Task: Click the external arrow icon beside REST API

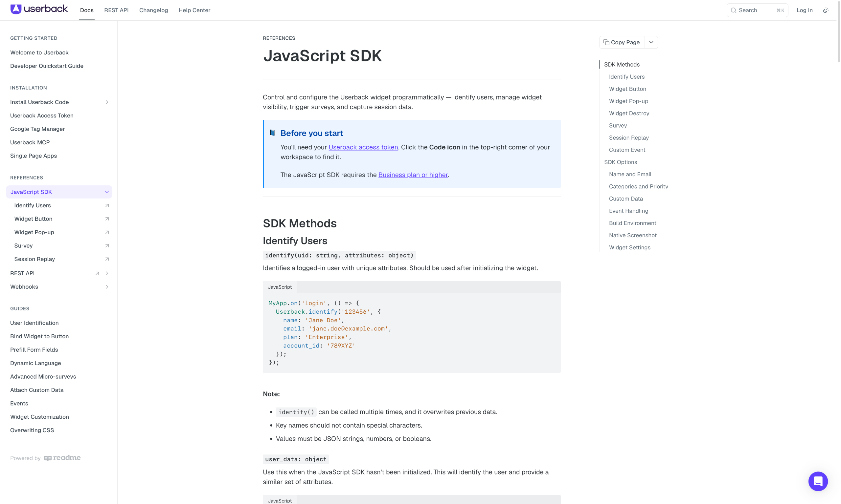Action: point(97,273)
